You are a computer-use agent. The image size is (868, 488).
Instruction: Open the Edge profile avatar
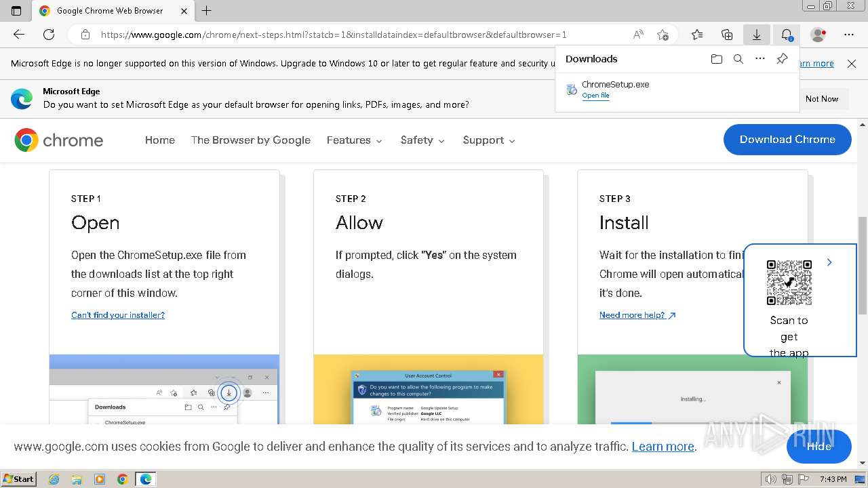[x=818, y=35]
